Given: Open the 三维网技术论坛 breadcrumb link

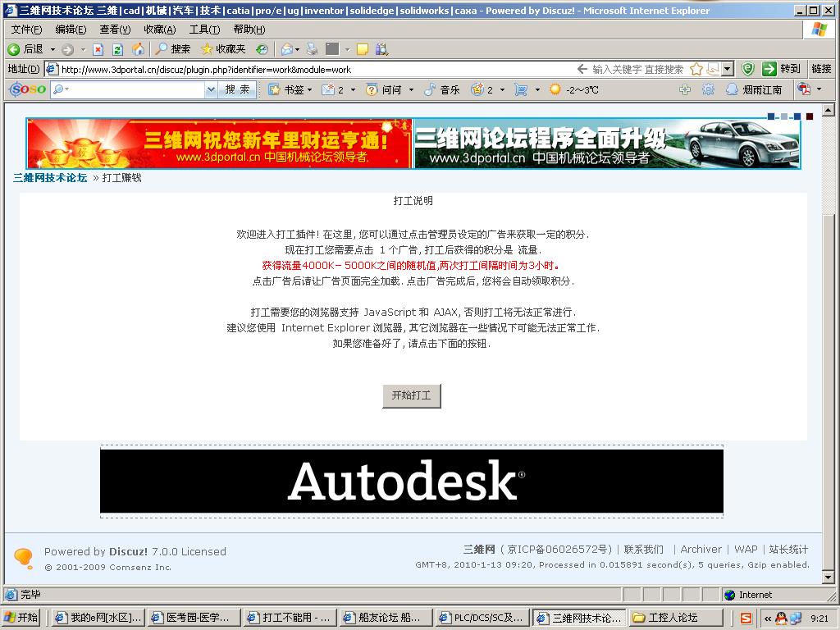Looking at the screenshot, I should pos(50,178).
